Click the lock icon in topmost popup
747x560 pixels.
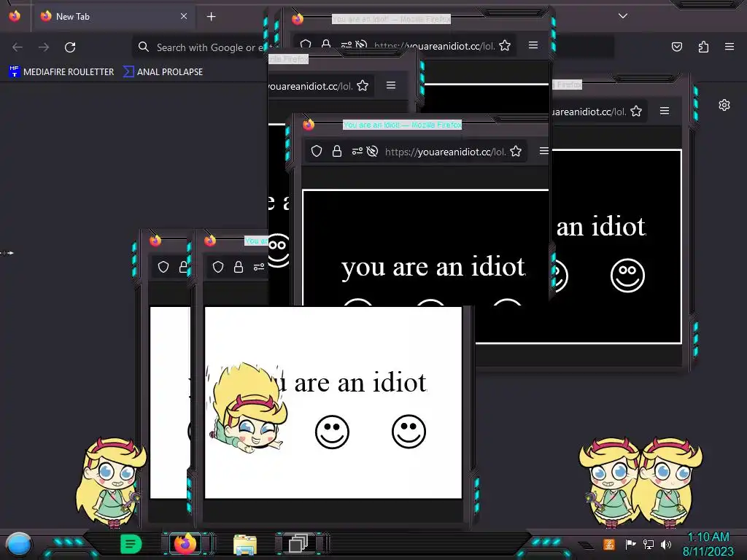(326, 44)
